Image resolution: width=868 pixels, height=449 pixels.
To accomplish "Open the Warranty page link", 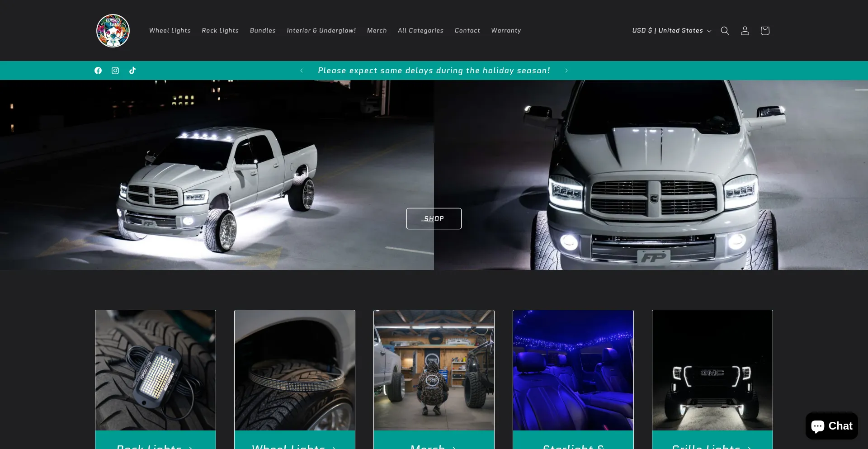I will pos(506,31).
